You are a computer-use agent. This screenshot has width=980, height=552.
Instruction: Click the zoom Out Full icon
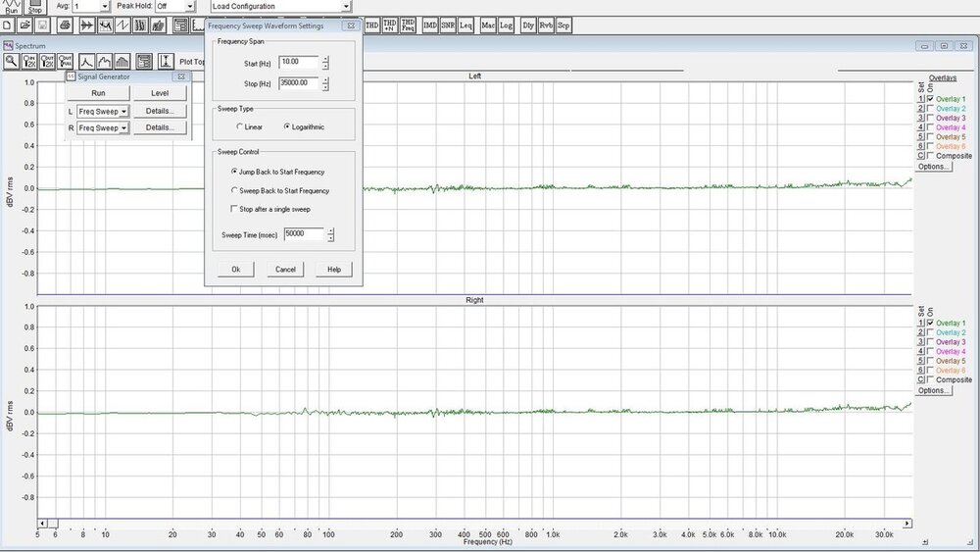[x=66, y=61]
